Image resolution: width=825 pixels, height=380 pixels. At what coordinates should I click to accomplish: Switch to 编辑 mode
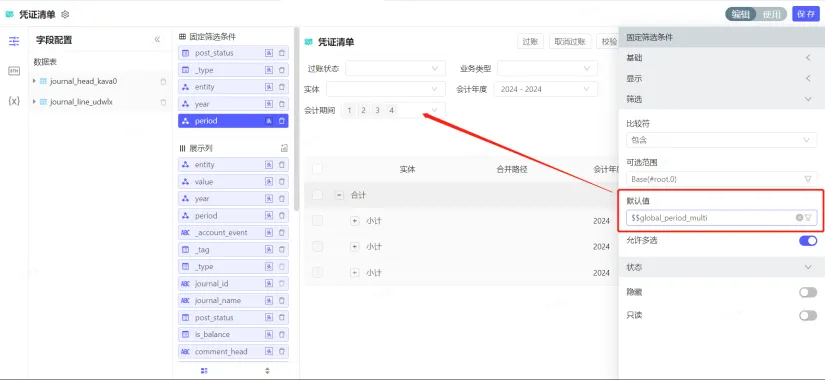point(741,14)
